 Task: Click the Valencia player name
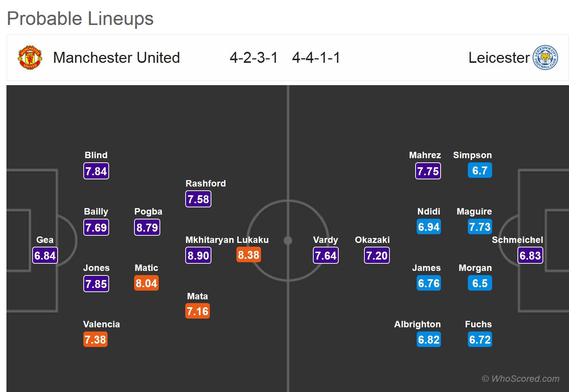point(102,324)
